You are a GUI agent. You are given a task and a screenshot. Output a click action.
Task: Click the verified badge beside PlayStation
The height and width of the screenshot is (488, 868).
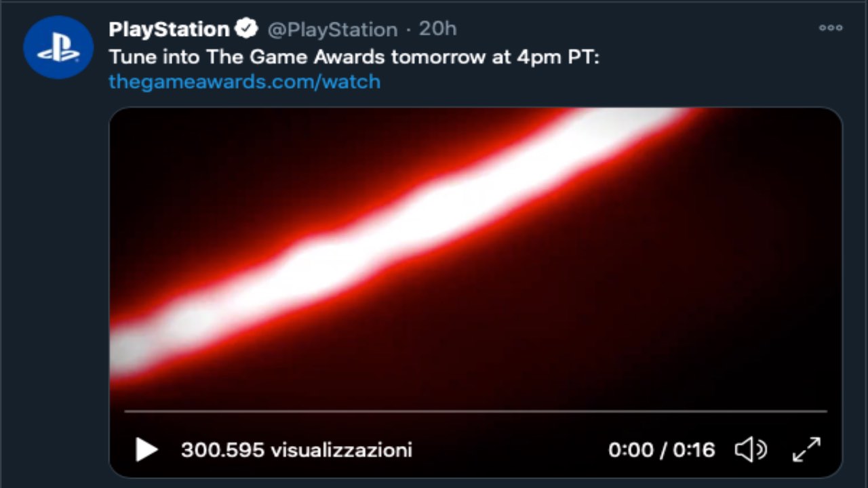coord(246,29)
